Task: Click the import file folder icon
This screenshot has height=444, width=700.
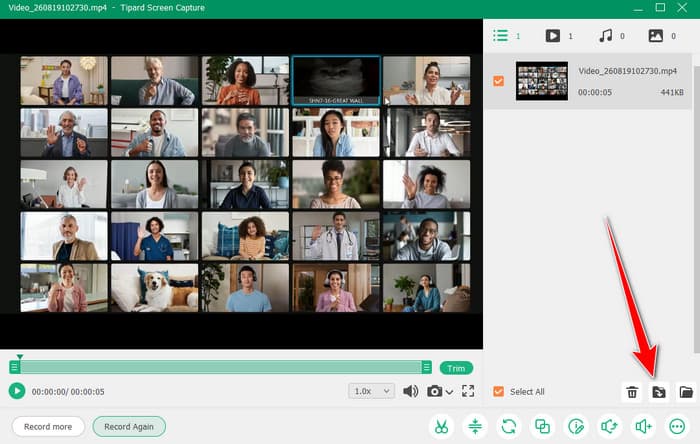Action: 659,392
